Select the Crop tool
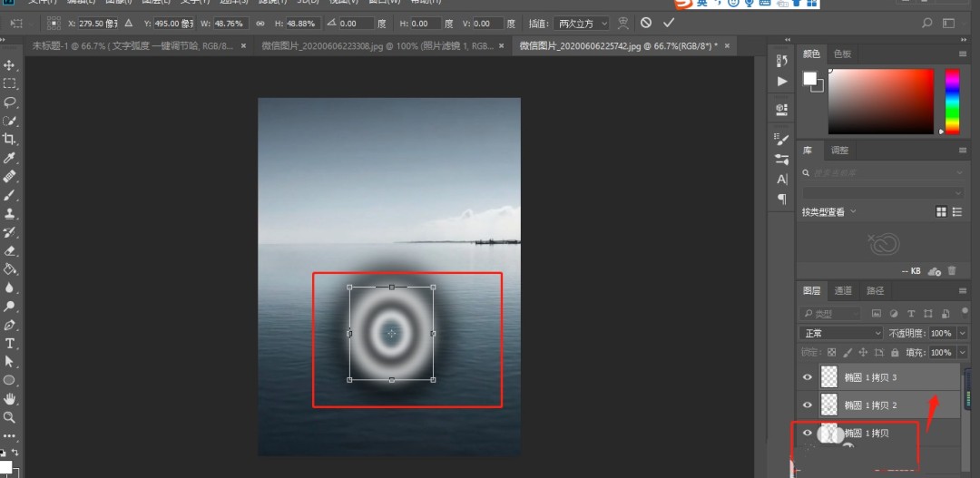980x478 pixels. point(10,139)
